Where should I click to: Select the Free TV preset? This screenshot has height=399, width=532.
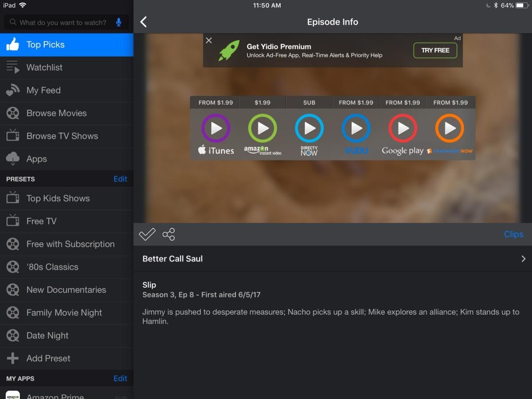[66, 221]
